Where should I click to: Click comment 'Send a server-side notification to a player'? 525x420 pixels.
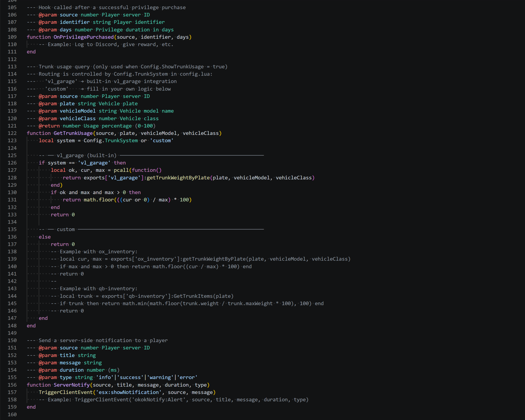[103, 341]
